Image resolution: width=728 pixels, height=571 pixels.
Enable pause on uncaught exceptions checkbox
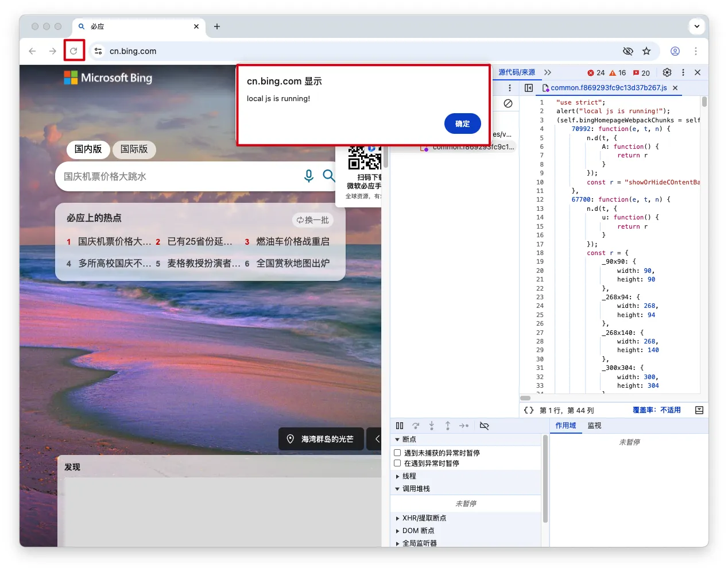click(x=397, y=453)
